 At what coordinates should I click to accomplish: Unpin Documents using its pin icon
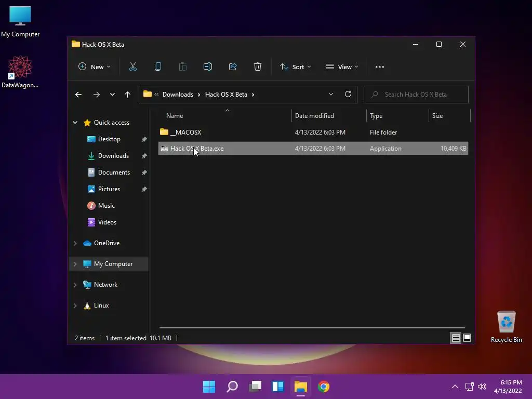(144, 172)
